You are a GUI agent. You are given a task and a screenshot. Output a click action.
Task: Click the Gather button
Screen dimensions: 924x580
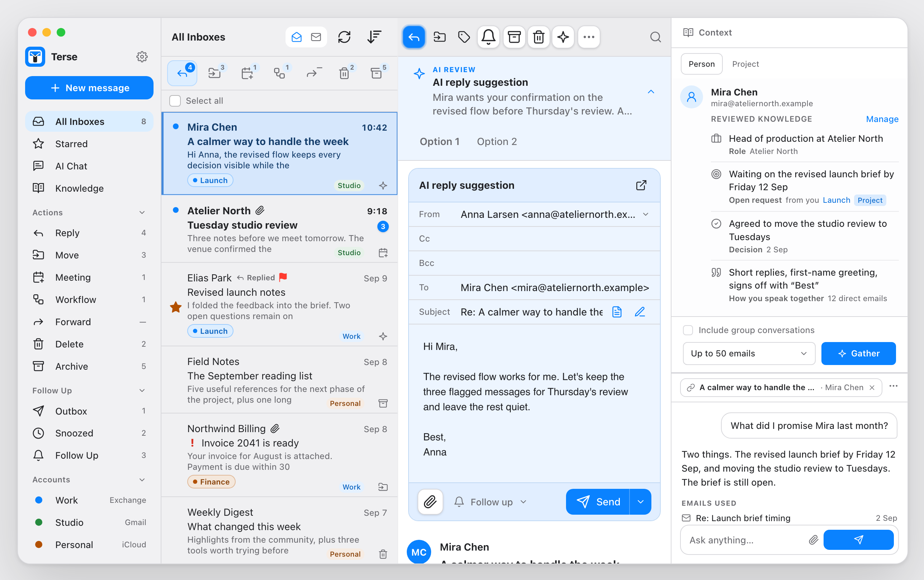(x=858, y=354)
